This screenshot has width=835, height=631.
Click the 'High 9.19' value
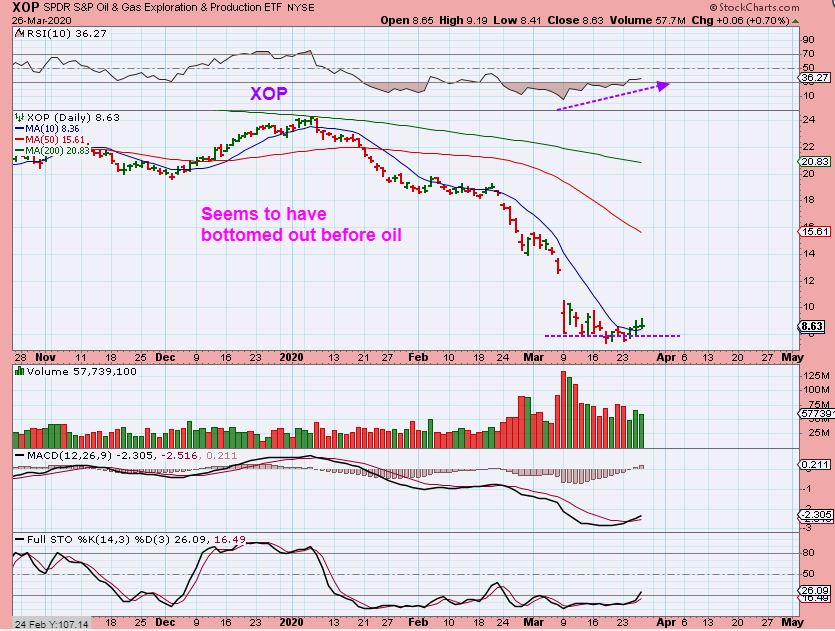[461, 20]
